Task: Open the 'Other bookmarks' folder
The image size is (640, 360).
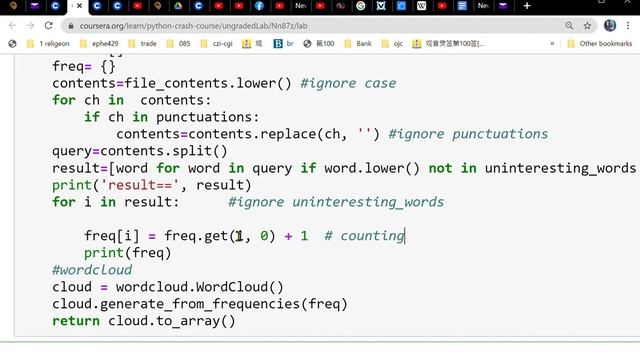Action: coord(600,44)
